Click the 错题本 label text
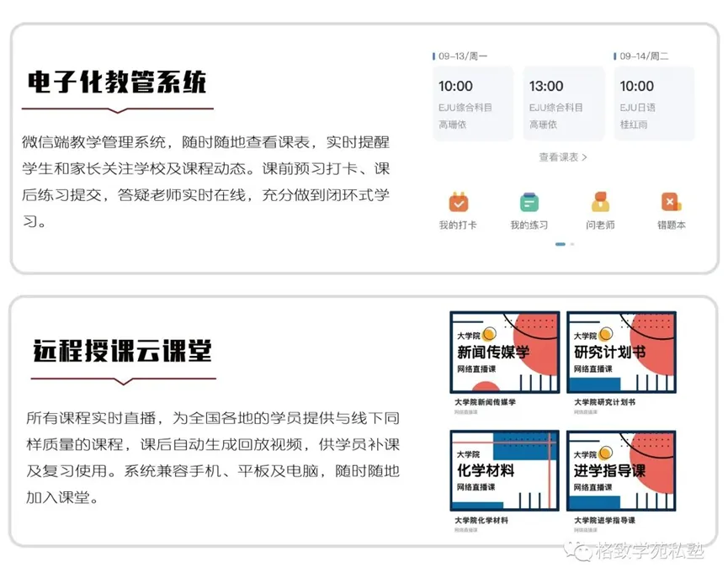 coord(672,225)
